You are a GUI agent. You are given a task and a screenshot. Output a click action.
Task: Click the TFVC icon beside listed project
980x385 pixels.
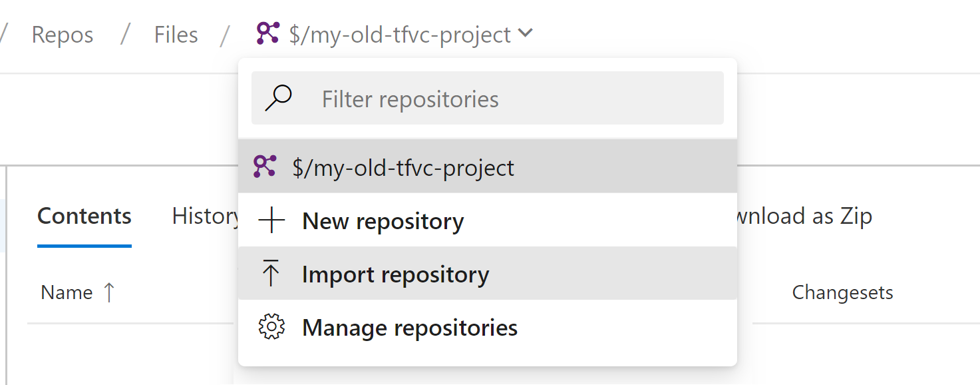[x=265, y=167]
